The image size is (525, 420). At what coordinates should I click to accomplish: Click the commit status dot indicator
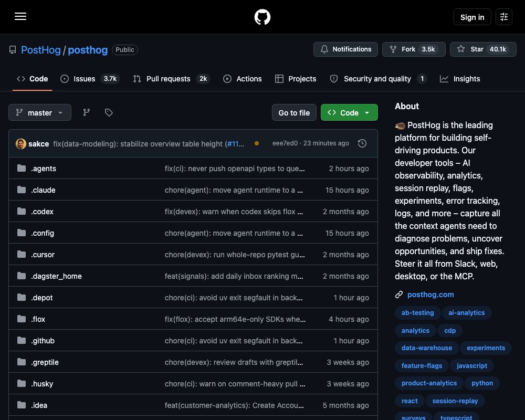(x=257, y=143)
